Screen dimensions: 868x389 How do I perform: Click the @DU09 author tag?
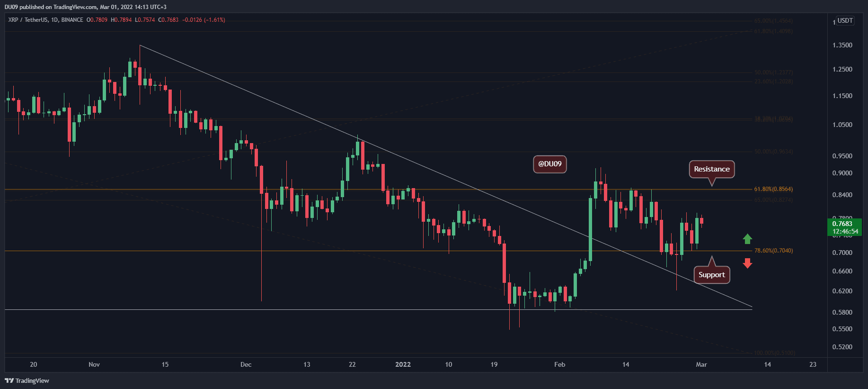[x=549, y=164]
